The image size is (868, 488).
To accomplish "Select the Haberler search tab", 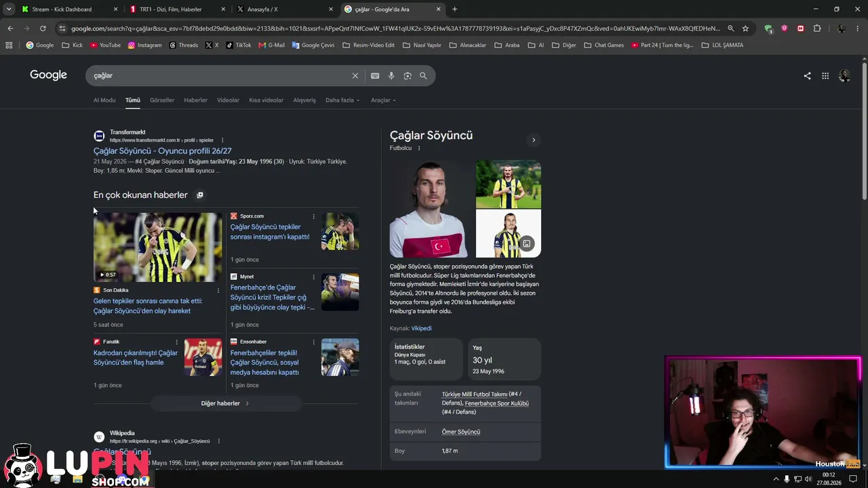I will [195, 100].
